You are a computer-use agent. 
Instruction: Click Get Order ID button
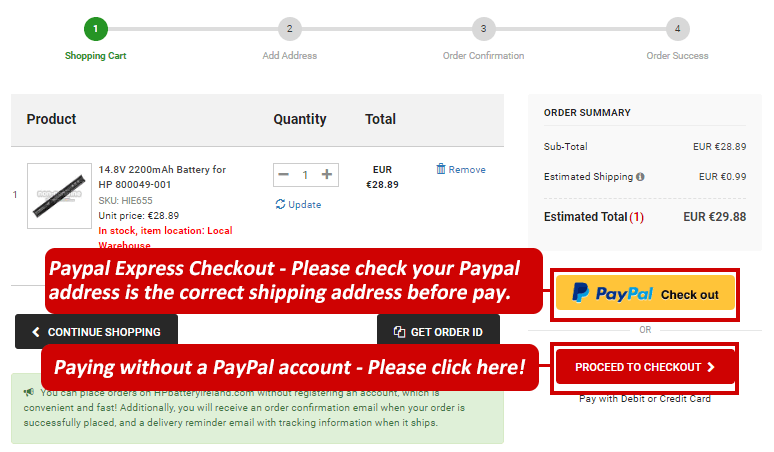tap(438, 332)
